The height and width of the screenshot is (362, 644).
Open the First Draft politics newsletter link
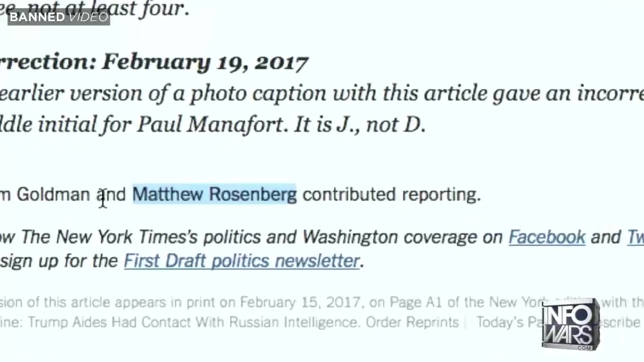click(242, 261)
